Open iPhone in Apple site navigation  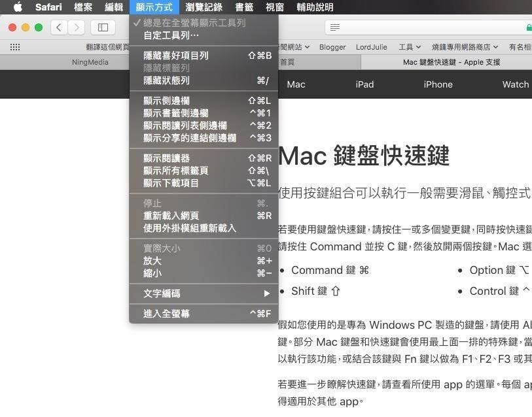438,84
